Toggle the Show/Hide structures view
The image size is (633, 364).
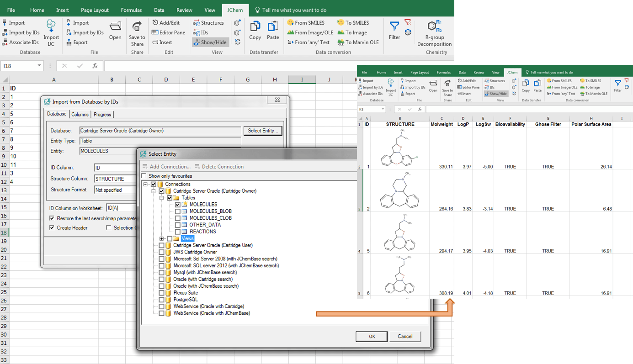210,42
